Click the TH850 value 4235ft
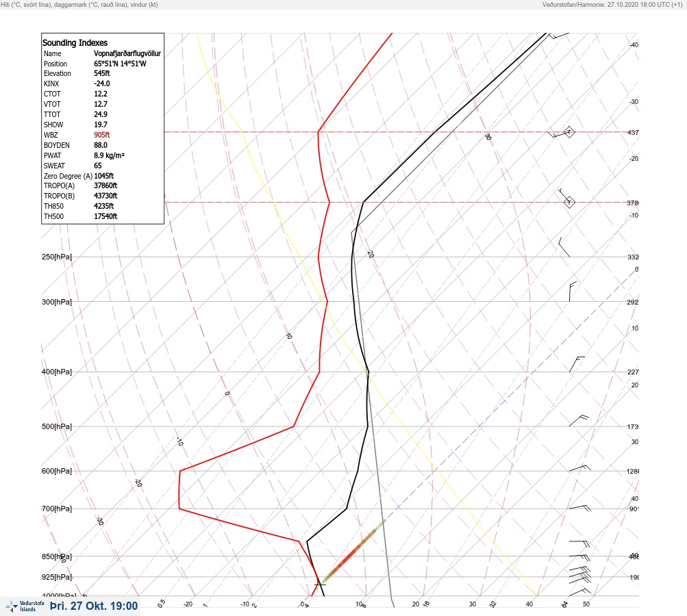Image resolution: width=687 pixels, height=616 pixels. pos(104,206)
